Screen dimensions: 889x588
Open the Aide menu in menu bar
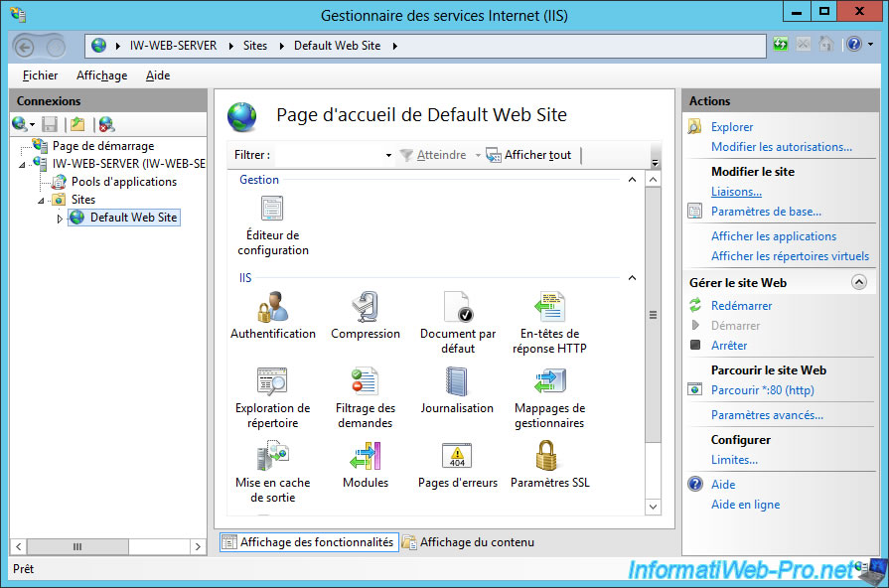[x=158, y=75]
